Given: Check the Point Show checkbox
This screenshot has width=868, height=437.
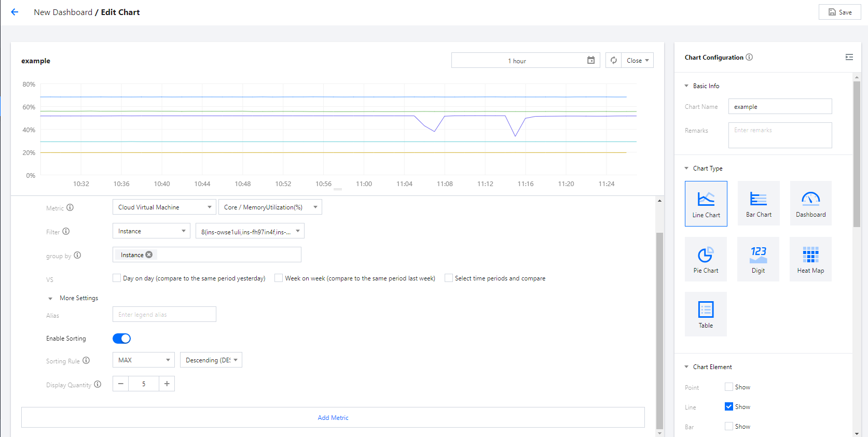Looking at the screenshot, I should click(729, 387).
